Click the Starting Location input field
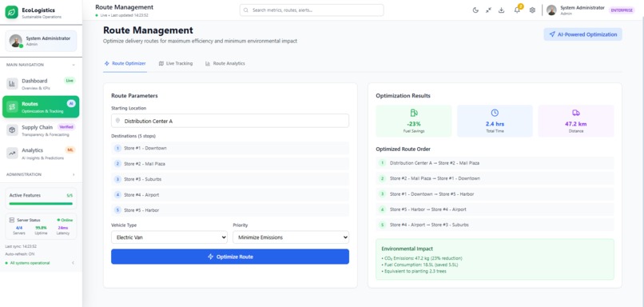 point(230,121)
